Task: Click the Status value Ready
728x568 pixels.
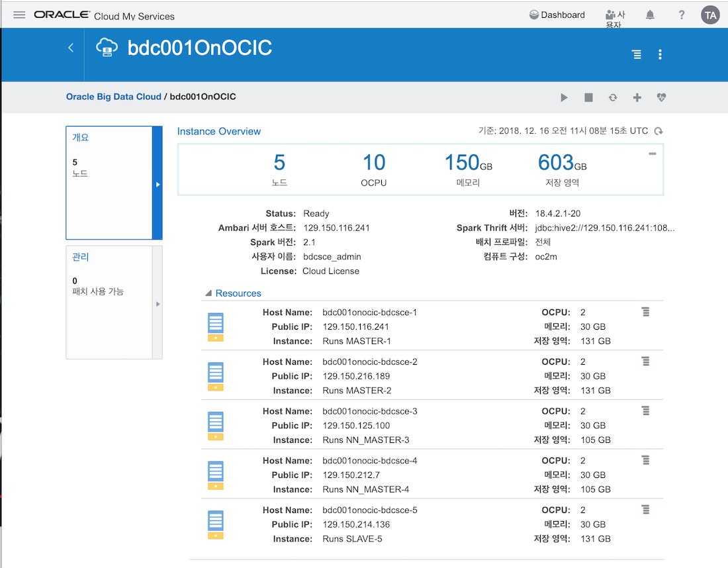Action: coord(316,214)
